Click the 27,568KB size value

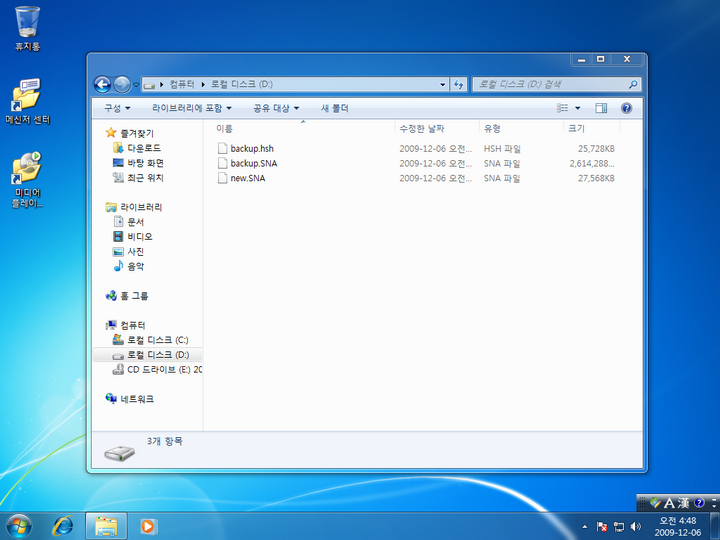click(596, 178)
